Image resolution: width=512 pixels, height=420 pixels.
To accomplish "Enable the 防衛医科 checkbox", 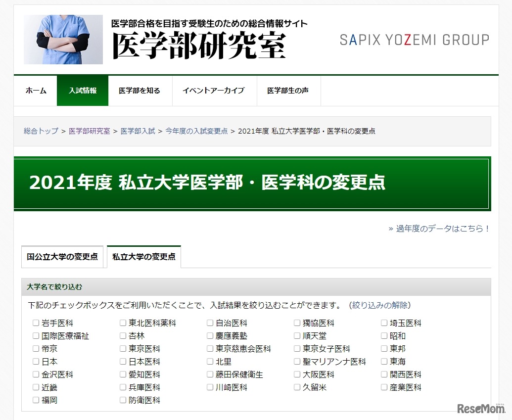I will (123, 400).
